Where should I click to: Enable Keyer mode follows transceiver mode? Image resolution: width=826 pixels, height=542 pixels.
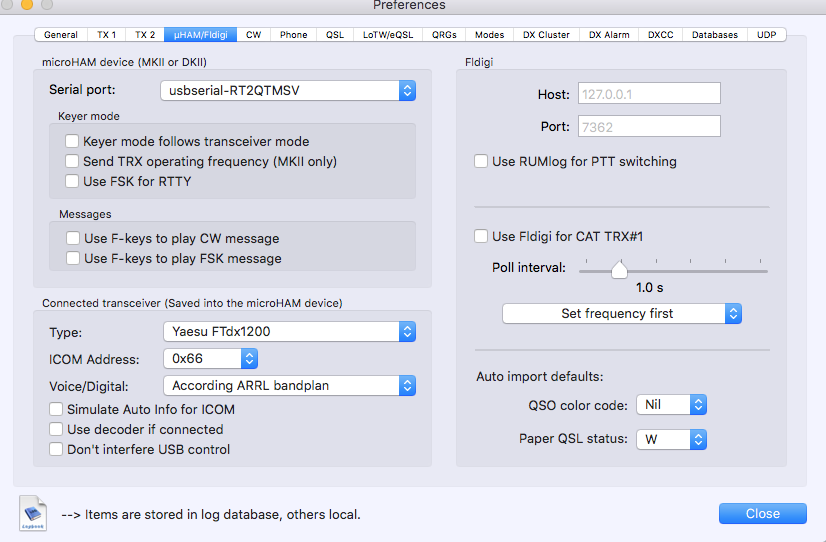pos(72,142)
